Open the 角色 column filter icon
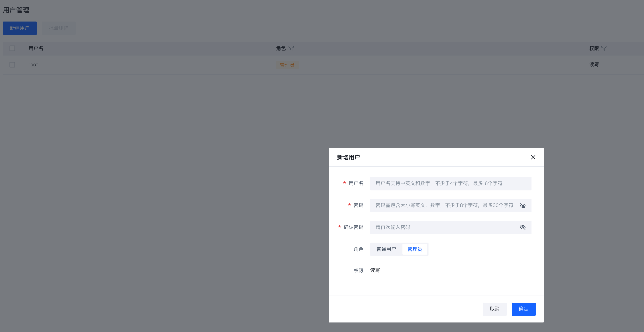This screenshot has width=644, height=332. (x=291, y=48)
